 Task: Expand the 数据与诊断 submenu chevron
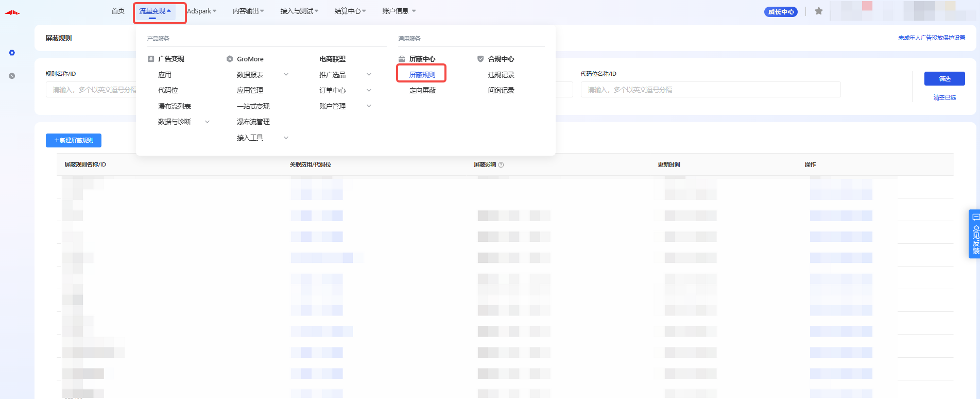[x=207, y=122]
